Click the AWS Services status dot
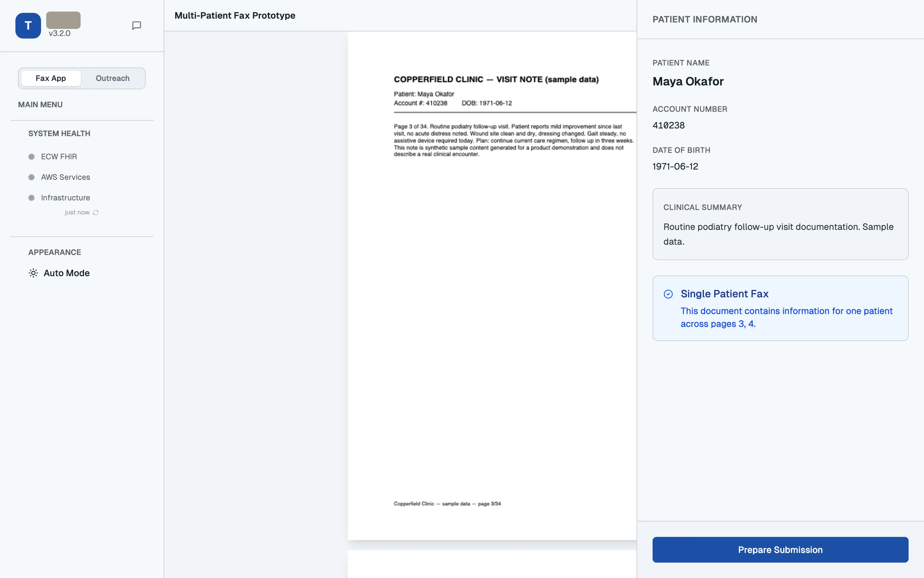Image resolution: width=924 pixels, height=578 pixels. pyautogui.click(x=31, y=177)
